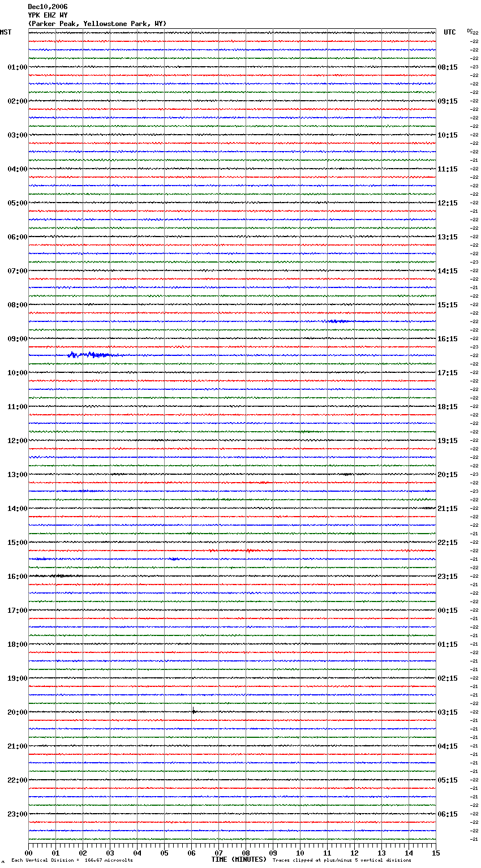Click the '06' minute tick label on bottom axis

click(x=191, y=853)
